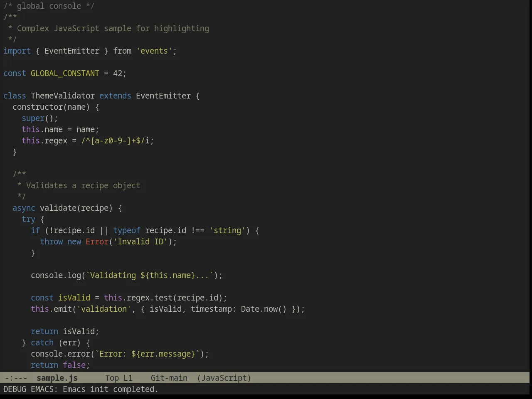Screen dimensions: 532x399
Task: Click the 'events' string literal
Action: click(154, 51)
